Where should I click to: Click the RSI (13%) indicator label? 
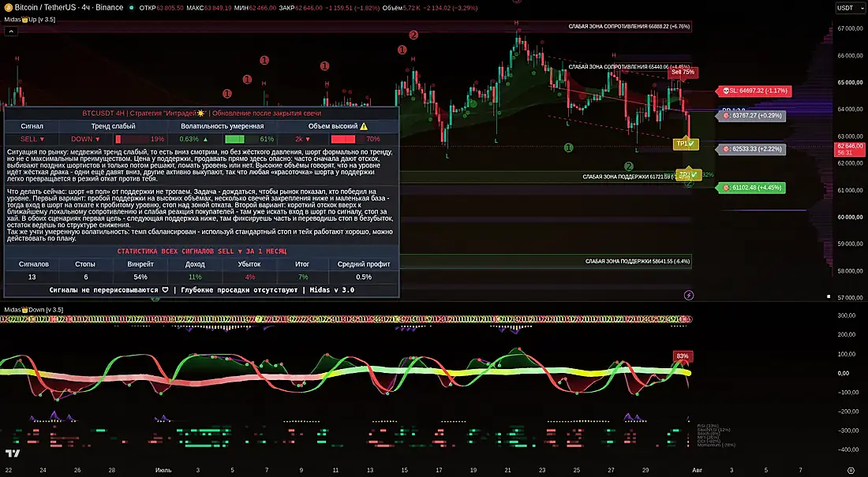[x=708, y=426]
